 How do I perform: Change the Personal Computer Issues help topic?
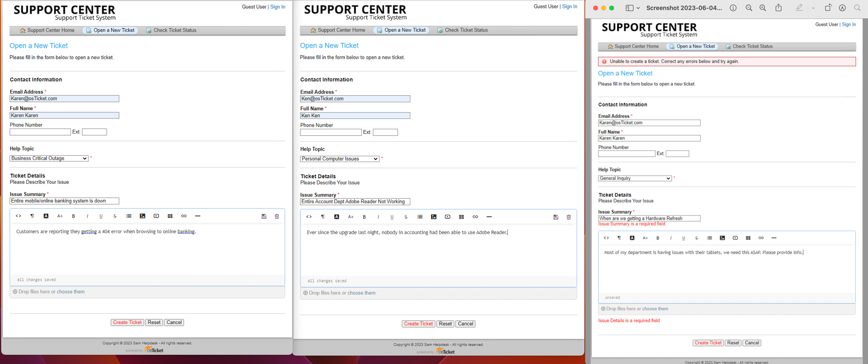pos(339,159)
